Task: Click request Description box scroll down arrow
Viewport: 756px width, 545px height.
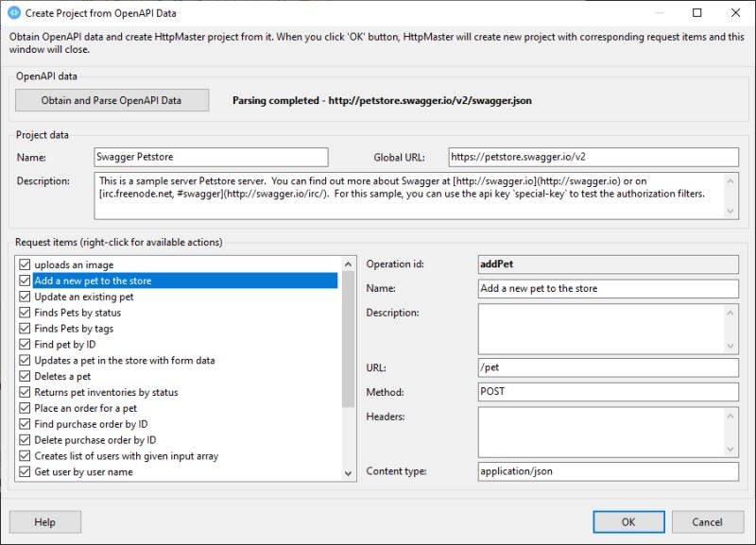Action: (x=730, y=346)
